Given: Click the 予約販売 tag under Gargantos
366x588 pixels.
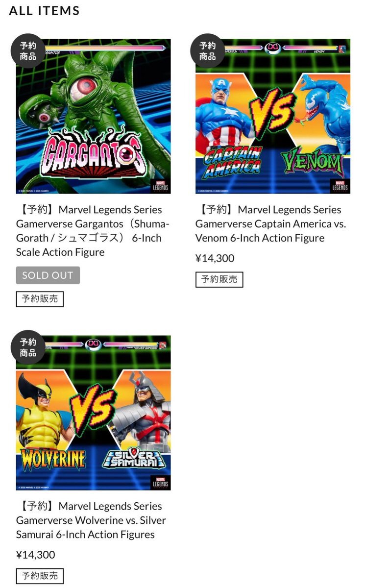Looking at the screenshot, I should pyautogui.click(x=40, y=299).
